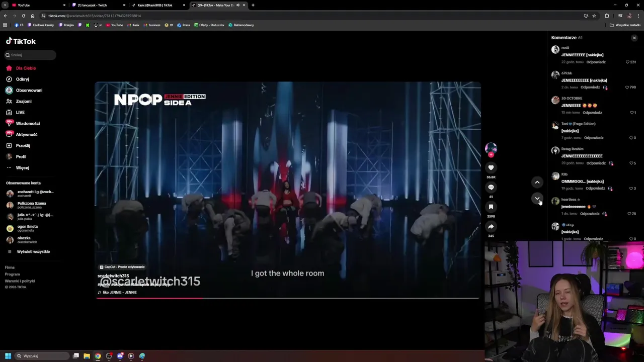Reply to 67fckk's comment via Odpowiedz
The width and height of the screenshot is (644, 362).
pos(590,87)
